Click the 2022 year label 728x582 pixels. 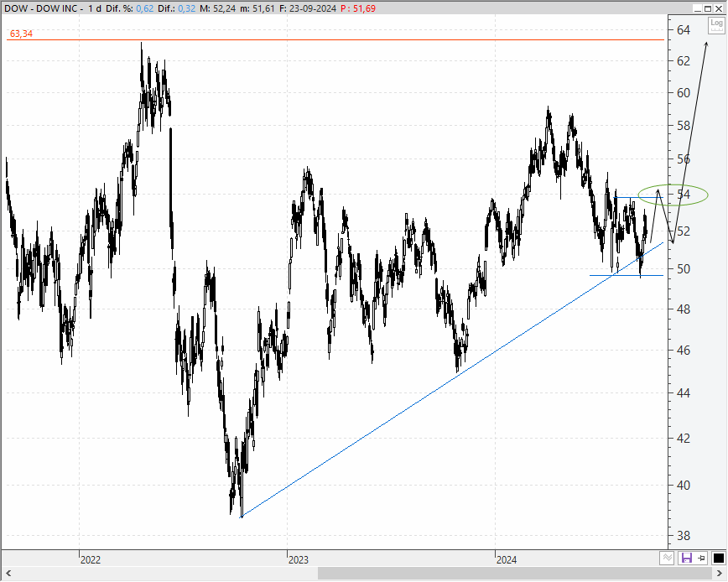coord(90,559)
